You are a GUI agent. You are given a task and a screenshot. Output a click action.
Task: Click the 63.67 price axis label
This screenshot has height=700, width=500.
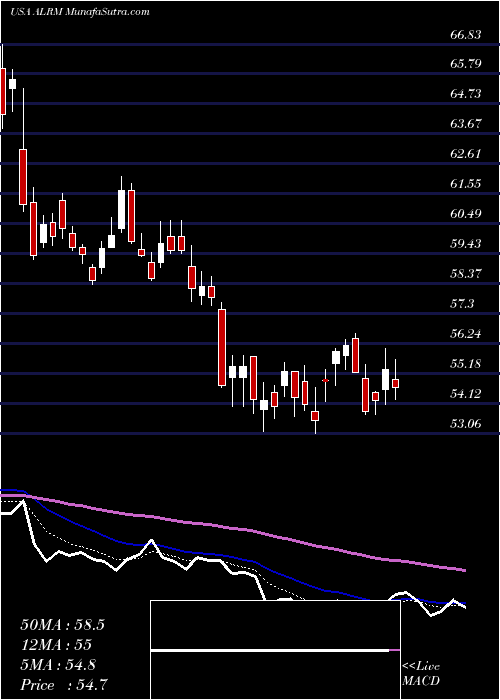[466, 124]
